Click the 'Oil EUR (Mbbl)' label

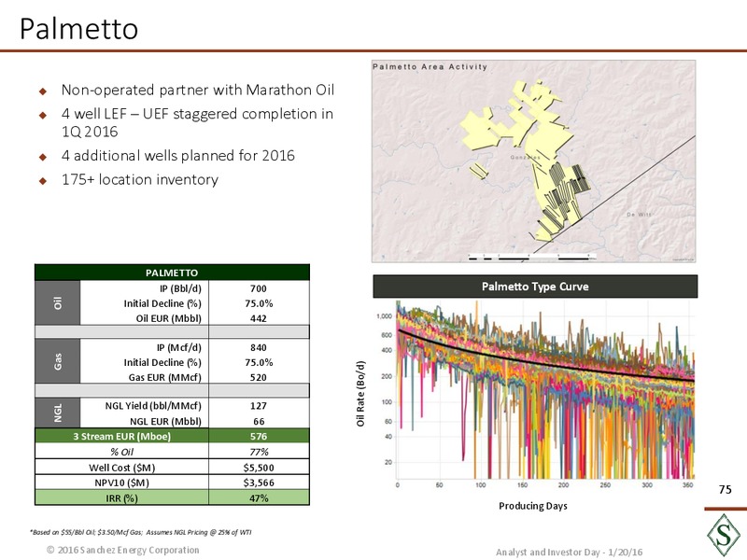169,318
